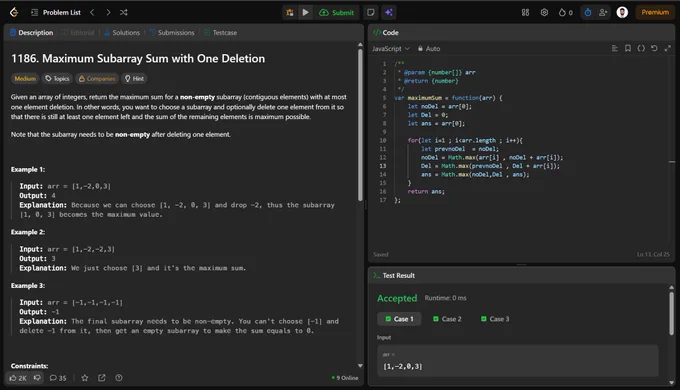This screenshot has height=390, width=680.
Task: Click the format code icon in editor
Action: pos(615,48)
